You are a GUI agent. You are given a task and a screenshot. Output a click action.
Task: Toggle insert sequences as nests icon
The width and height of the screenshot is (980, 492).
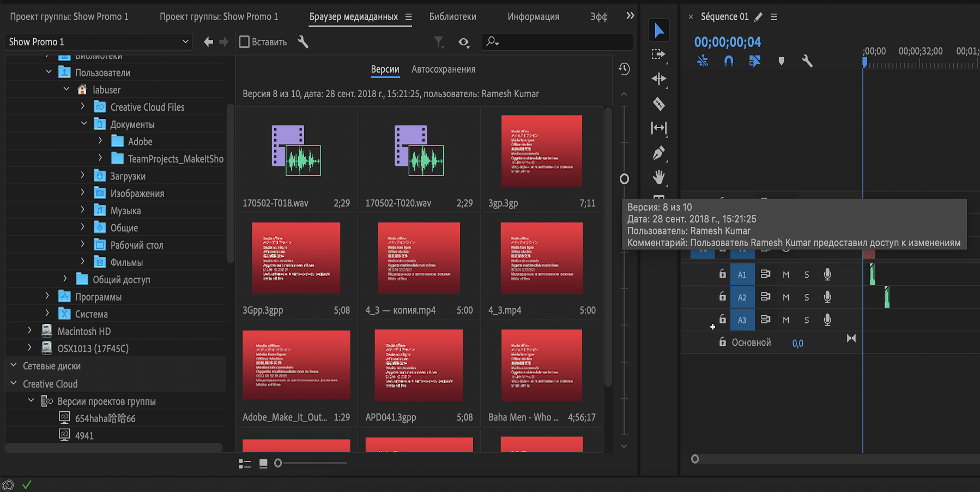pyautogui.click(x=703, y=61)
